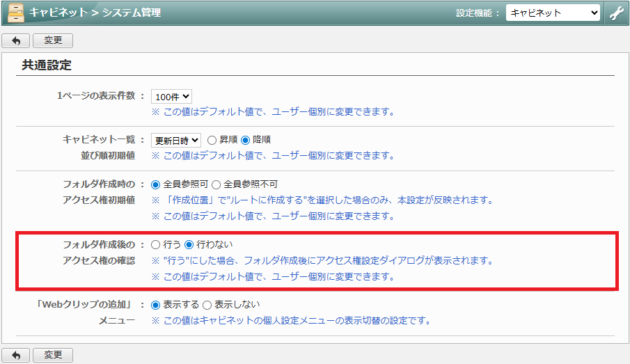Image resolution: width=630 pixels, height=364 pixels.
Task: Open the 更新日時 sort field dropdown
Action: click(x=176, y=140)
